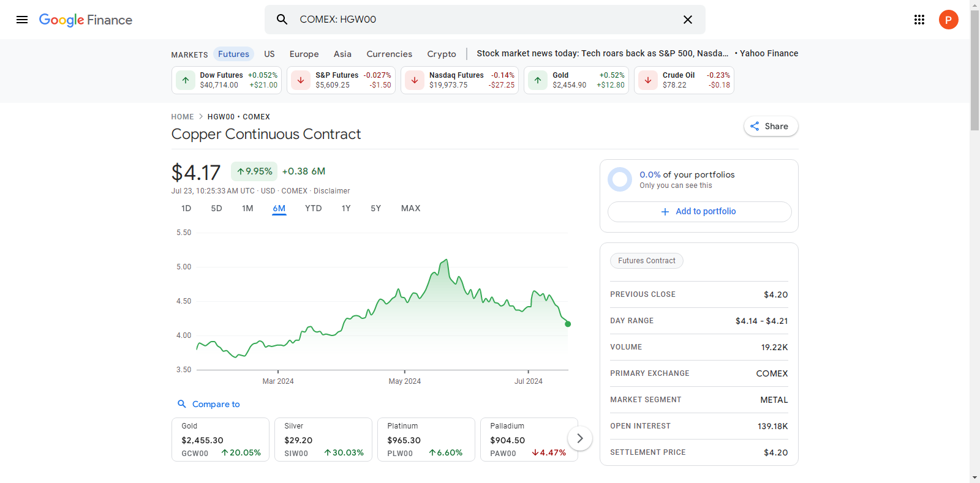Click the scrollbar up arrow
The height and width of the screenshot is (483, 980).
coord(974,5)
